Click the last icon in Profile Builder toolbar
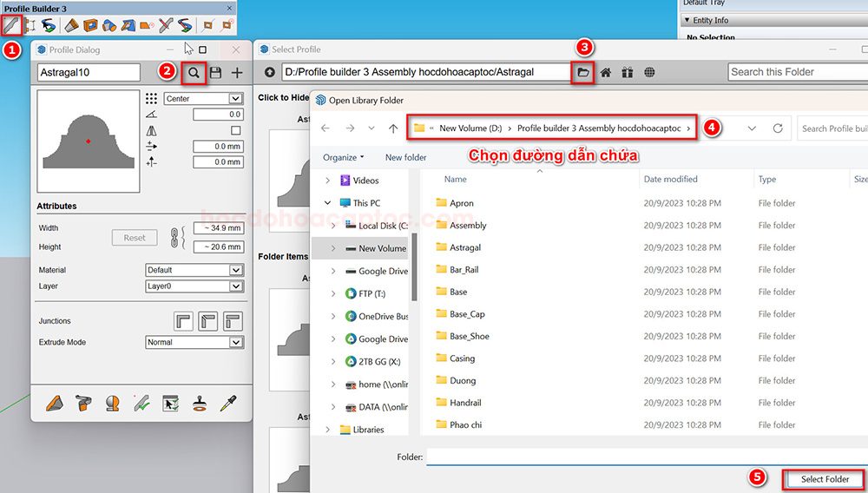The height and width of the screenshot is (493, 868). pos(227,25)
